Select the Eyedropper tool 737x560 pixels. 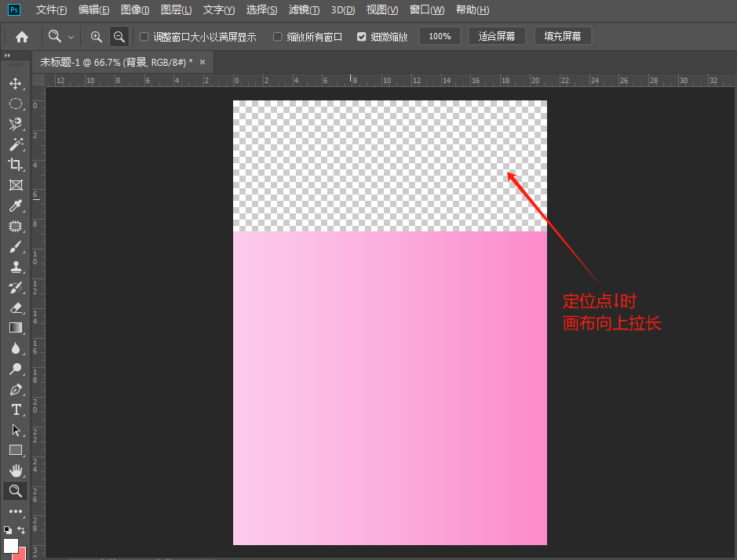point(16,205)
